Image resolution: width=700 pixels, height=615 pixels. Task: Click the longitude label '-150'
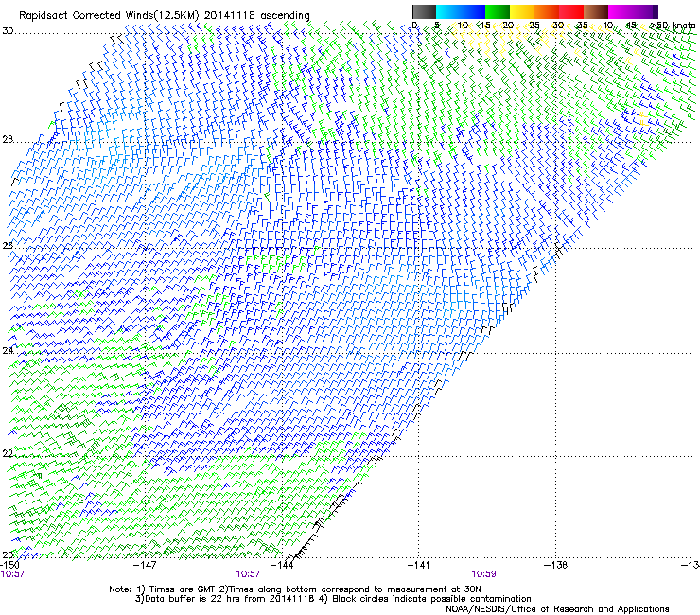[x=9, y=565]
